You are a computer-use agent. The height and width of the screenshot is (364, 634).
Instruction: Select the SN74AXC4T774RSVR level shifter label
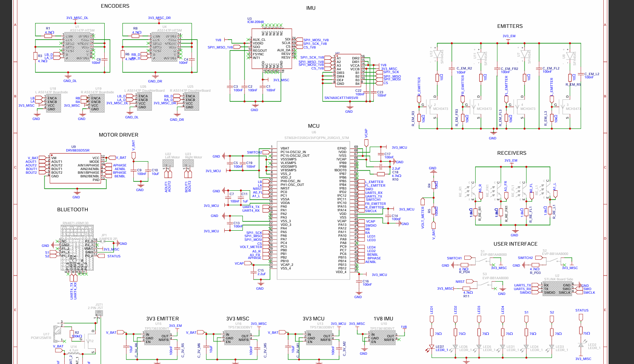pos(341,98)
